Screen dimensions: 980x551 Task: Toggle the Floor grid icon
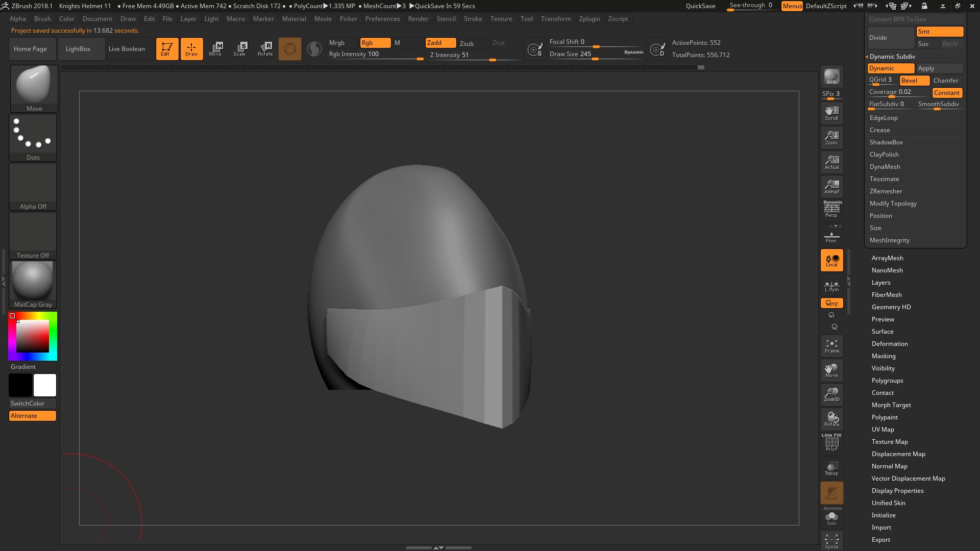[831, 235]
